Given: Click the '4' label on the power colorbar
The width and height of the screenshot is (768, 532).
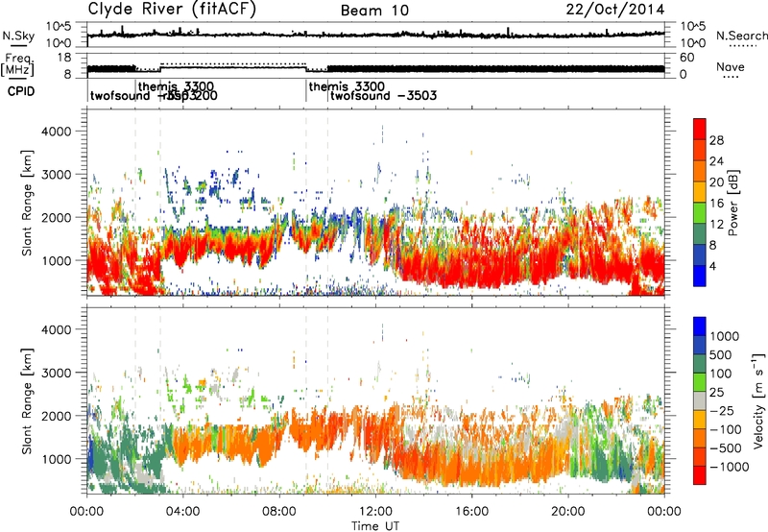Looking at the screenshot, I should (712, 266).
